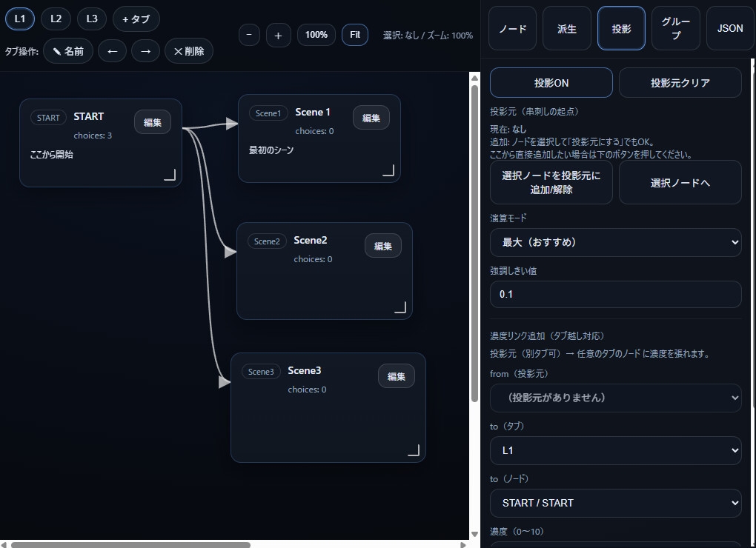Enable the 投影ON toggle
This screenshot has height=548, width=756.
click(x=551, y=82)
